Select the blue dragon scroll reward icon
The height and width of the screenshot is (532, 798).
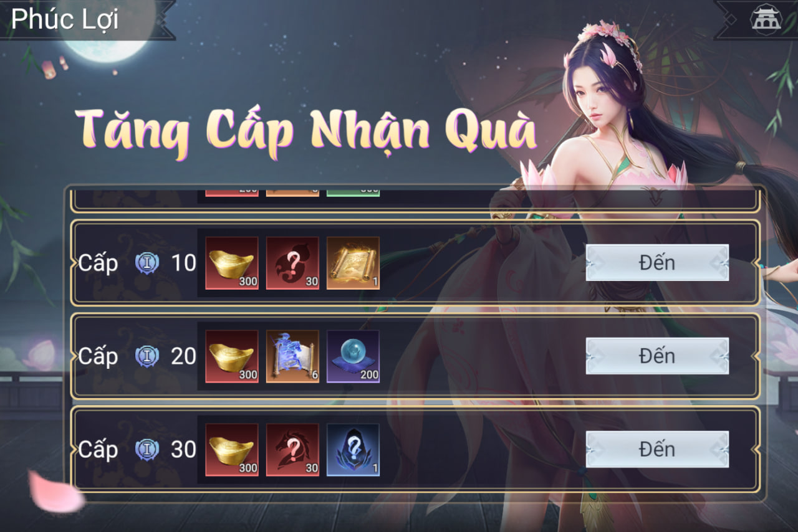pos(292,356)
